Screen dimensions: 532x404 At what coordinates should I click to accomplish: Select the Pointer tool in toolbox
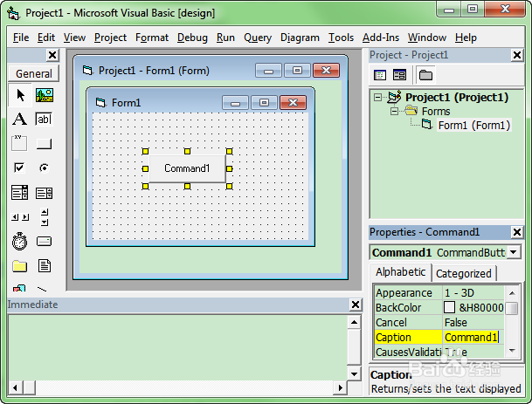click(20, 95)
